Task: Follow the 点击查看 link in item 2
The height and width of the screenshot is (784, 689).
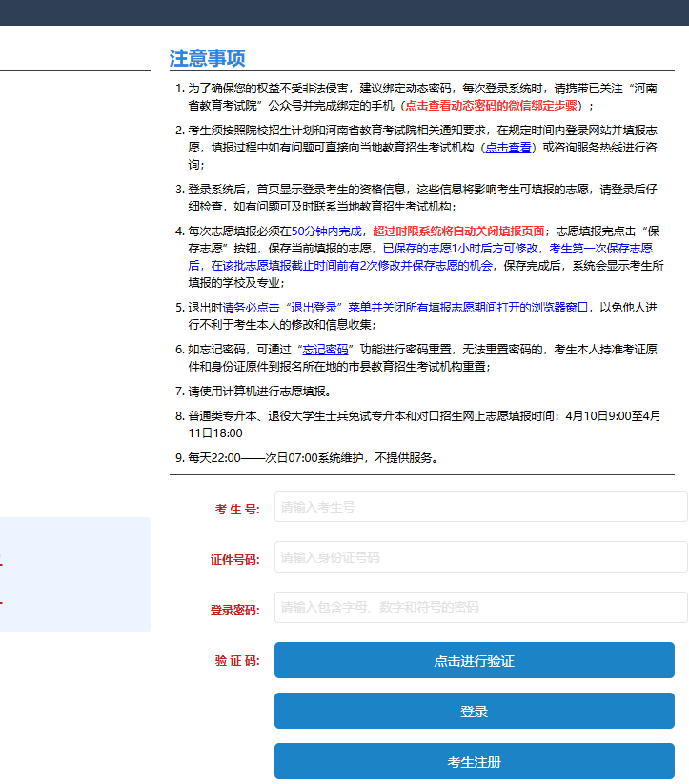Action: 508,148
